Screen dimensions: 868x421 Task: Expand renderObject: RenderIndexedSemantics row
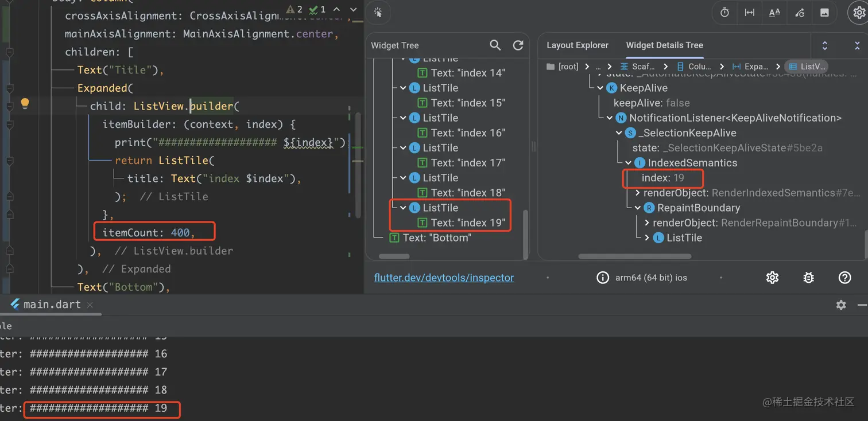tap(638, 193)
